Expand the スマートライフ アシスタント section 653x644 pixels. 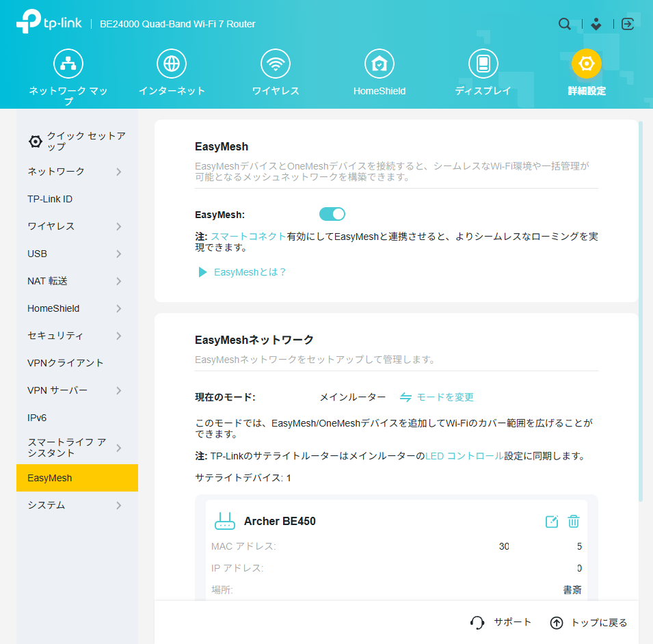119,448
